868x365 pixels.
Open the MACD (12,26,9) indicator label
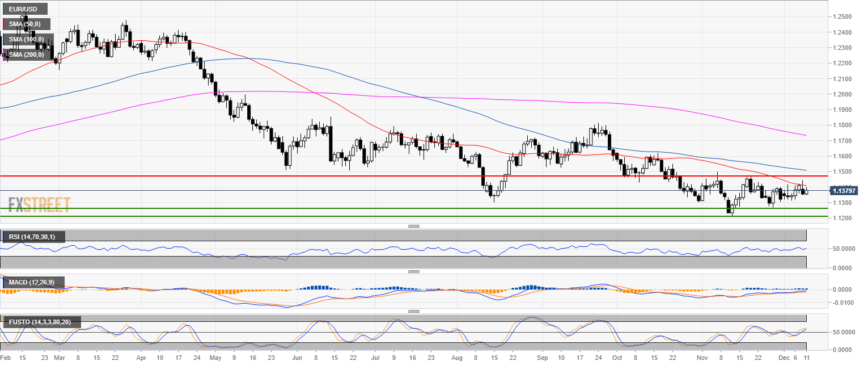33,282
